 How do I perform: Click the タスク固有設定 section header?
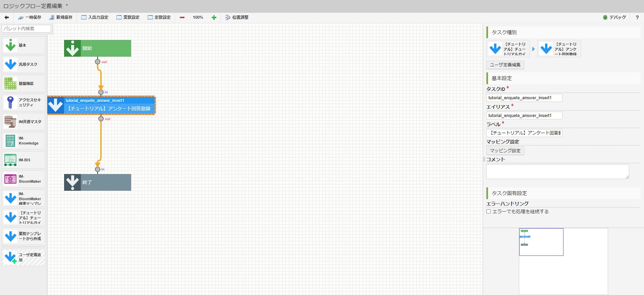(x=563, y=193)
